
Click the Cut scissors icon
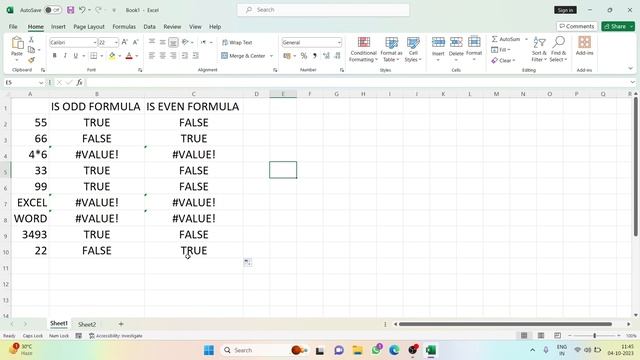point(31,40)
